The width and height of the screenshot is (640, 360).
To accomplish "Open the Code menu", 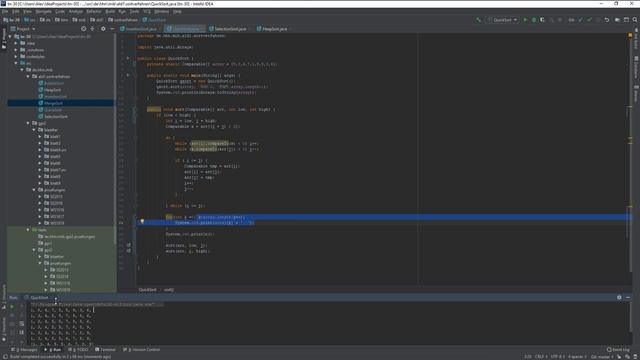I will [x=60, y=11].
